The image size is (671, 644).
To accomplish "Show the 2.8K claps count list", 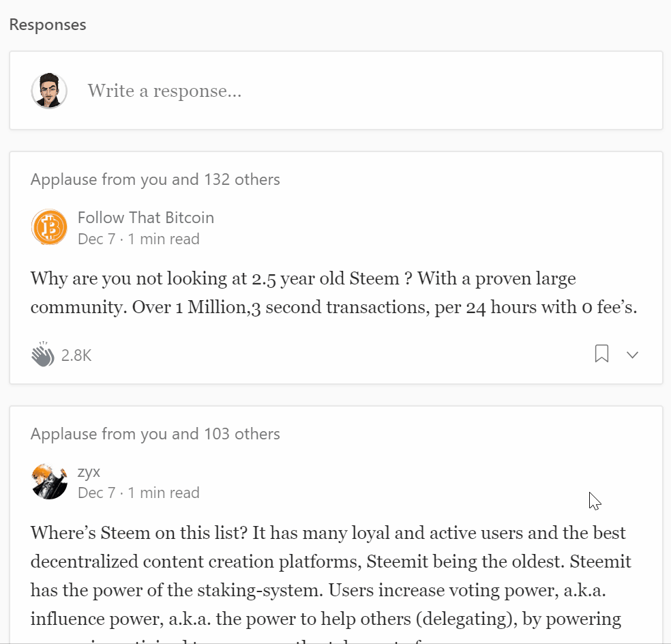I will click(x=76, y=355).
